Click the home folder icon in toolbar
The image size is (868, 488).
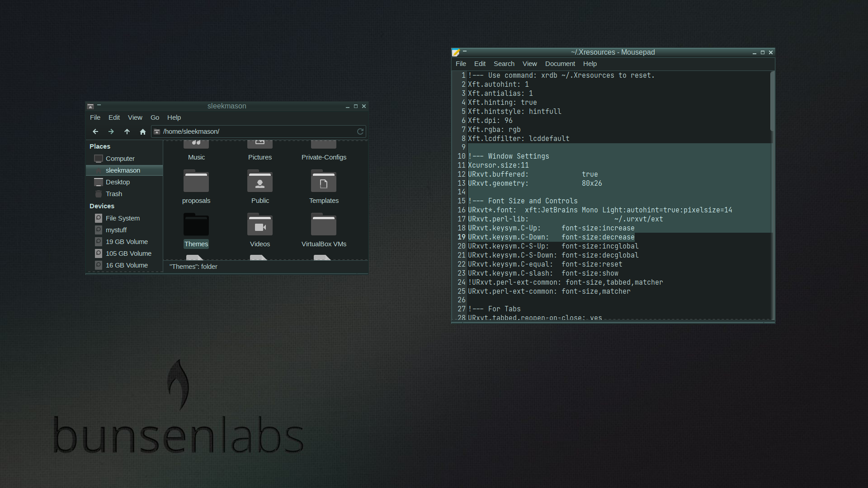tap(143, 131)
